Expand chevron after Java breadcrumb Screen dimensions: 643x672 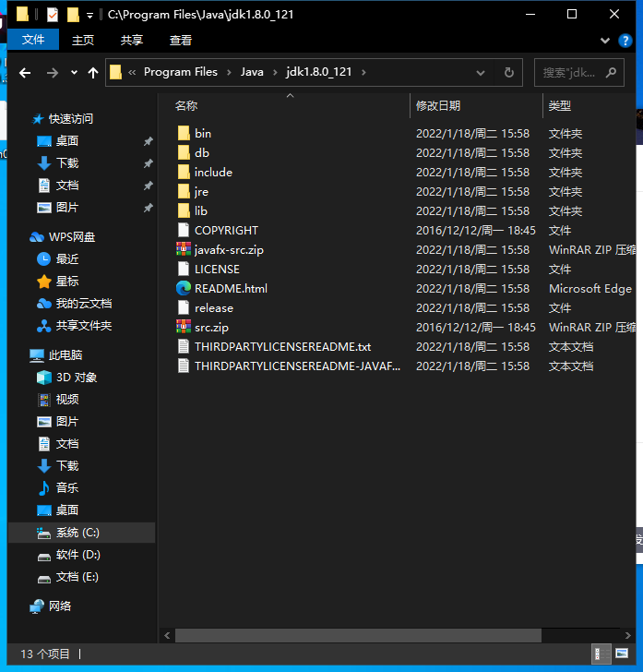[275, 72]
